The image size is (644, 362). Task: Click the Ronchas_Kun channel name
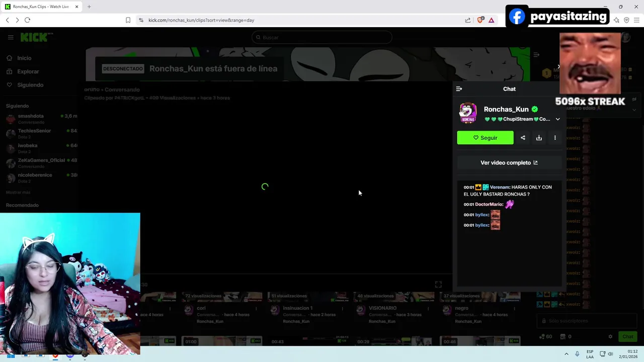tap(506, 109)
